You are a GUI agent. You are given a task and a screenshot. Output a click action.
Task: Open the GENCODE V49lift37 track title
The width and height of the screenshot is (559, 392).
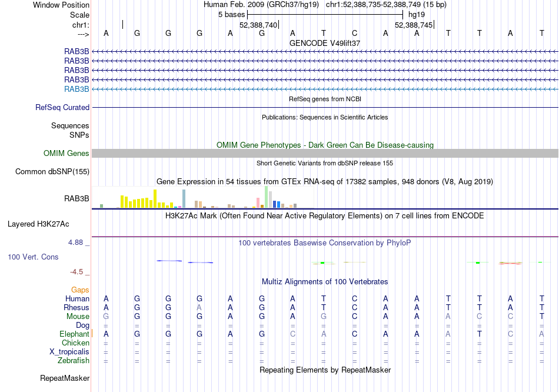click(325, 43)
